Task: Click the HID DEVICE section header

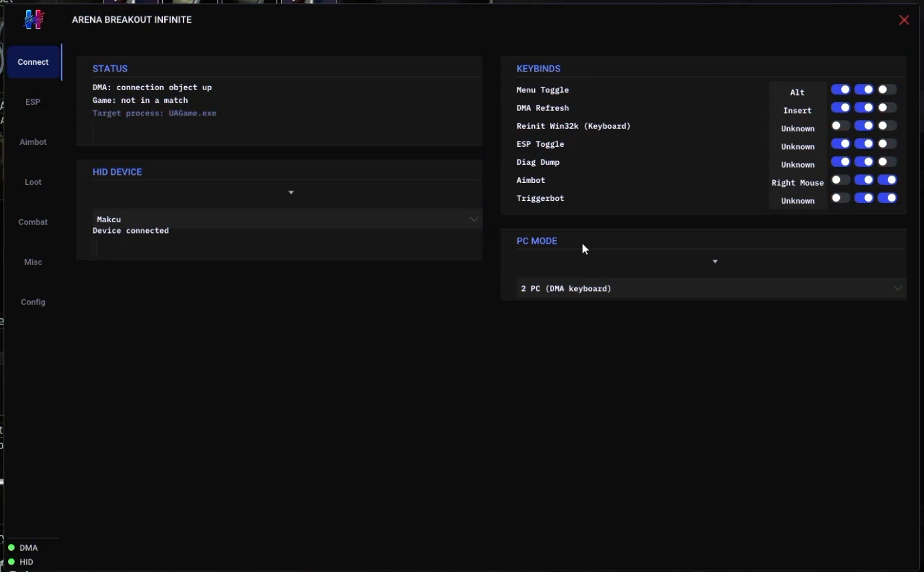Action: pyautogui.click(x=118, y=172)
